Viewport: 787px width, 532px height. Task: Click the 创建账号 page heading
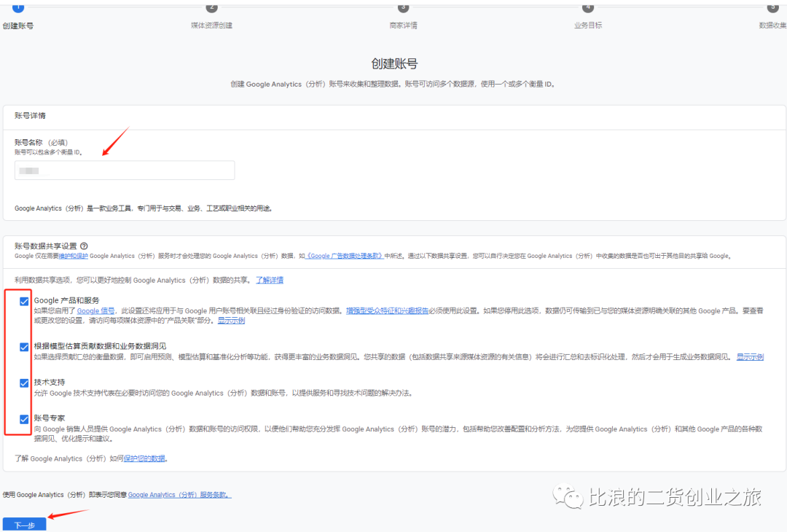(394, 63)
